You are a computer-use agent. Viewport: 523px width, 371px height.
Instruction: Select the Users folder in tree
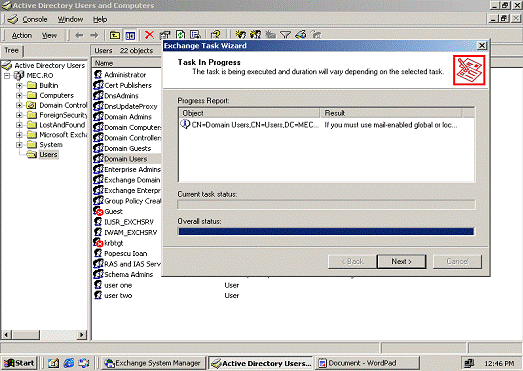click(x=48, y=154)
